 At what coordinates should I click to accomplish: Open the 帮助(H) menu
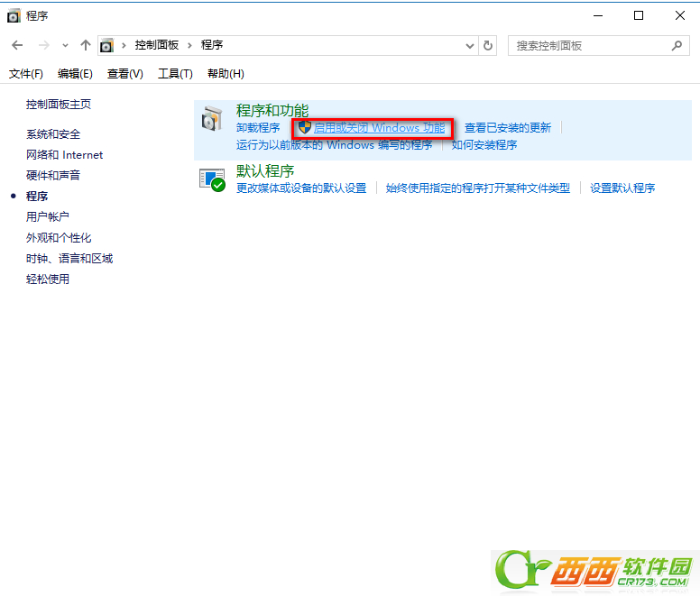(x=226, y=74)
